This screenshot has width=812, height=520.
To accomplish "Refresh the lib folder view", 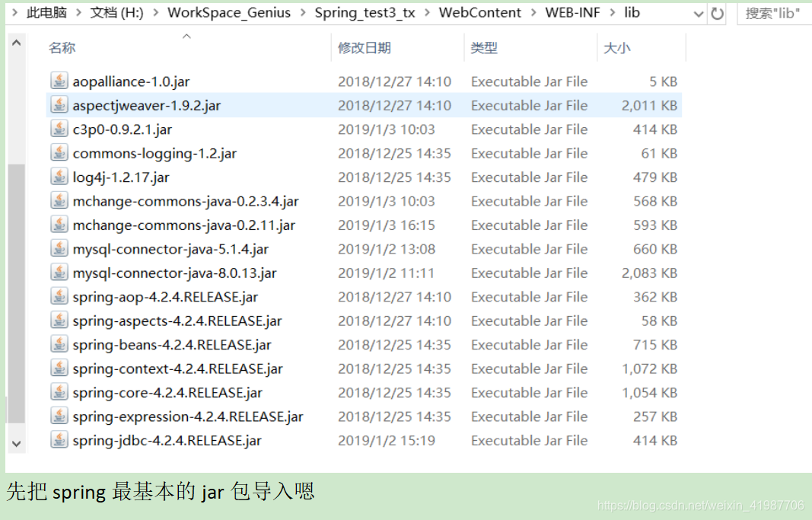I will 717,14.
